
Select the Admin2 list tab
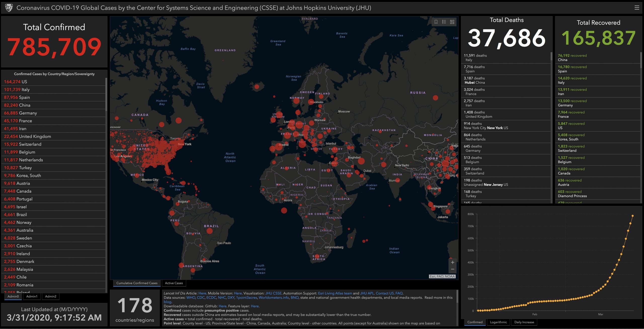51,297
